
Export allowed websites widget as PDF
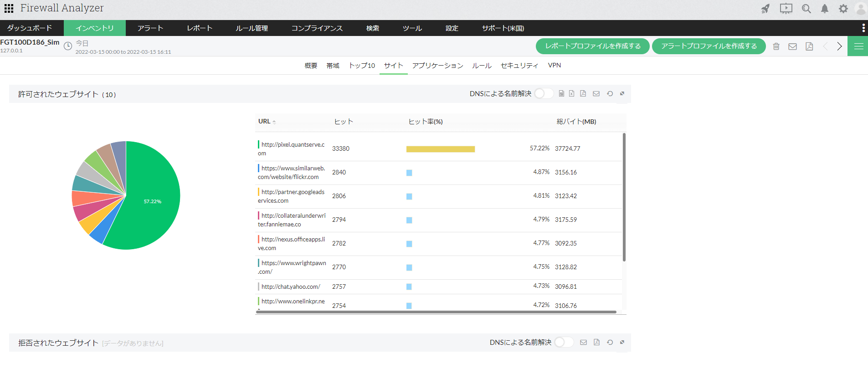coord(583,93)
